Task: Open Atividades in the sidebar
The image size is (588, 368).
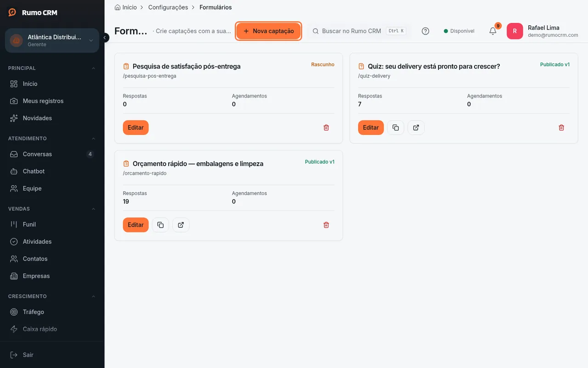Action: coord(52,241)
